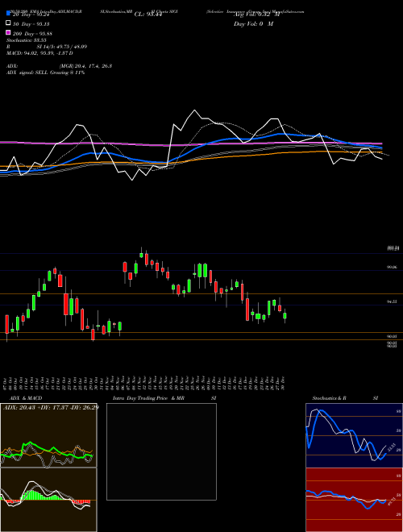Screen dimensions: 403x532
Task: Click the blue Stochastics chart panel
Action: point(354,435)
